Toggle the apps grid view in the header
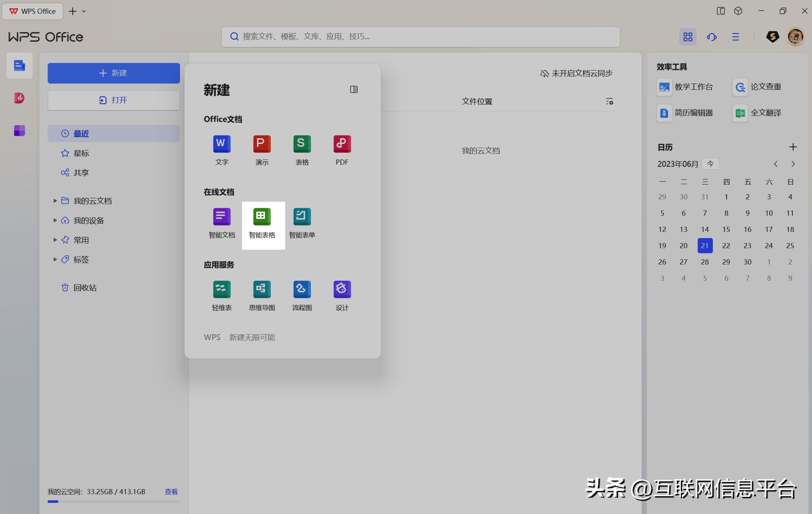This screenshot has height=514, width=812. tap(688, 37)
